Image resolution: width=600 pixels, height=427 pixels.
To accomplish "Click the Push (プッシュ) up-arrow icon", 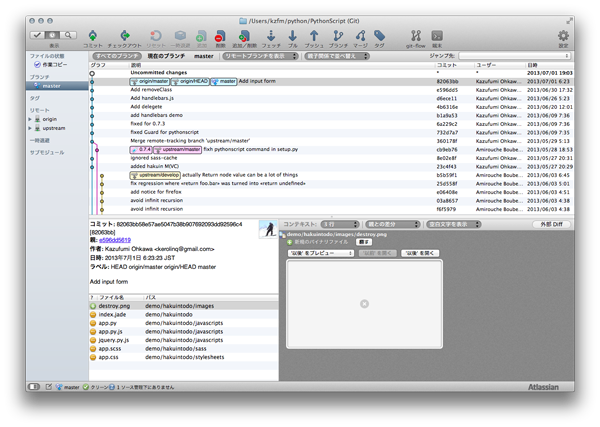I will pyautogui.click(x=314, y=36).
